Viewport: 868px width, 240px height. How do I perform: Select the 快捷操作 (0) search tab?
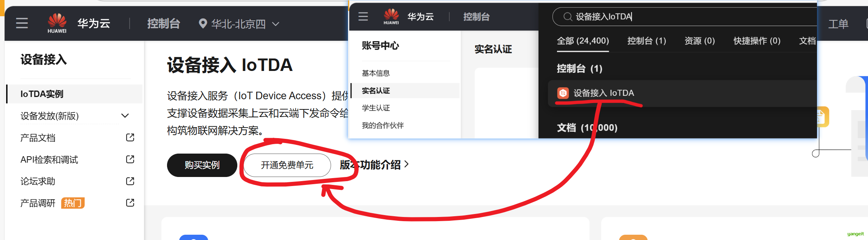pos(757,41)
